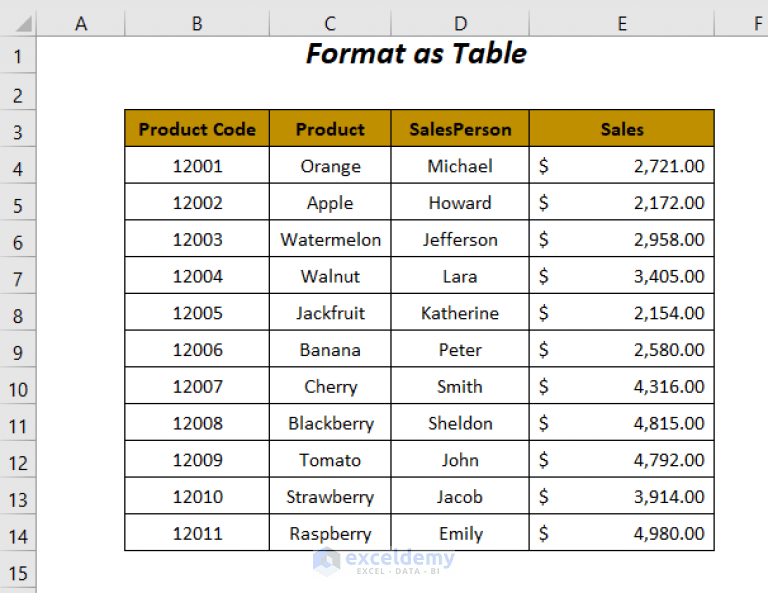768x593 pixels.
Task: Select the 'SalesPerson' header cell
Action: [x=460, y=128]
